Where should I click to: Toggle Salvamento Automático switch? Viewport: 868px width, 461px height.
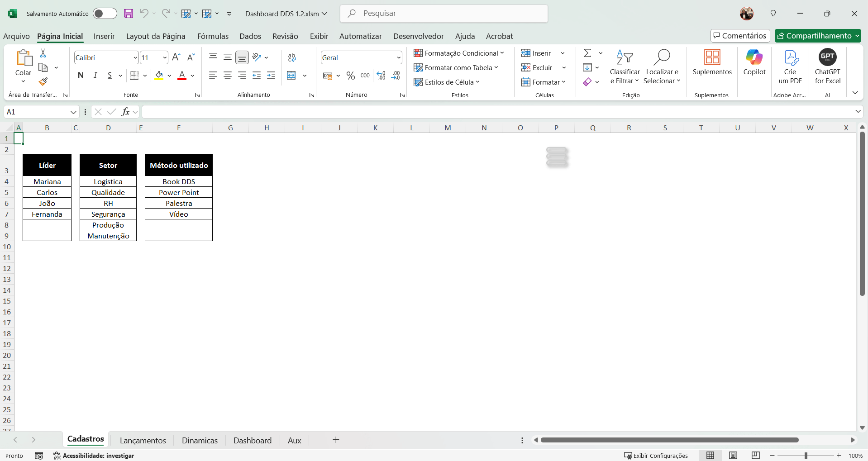click(x=105, y=14)
